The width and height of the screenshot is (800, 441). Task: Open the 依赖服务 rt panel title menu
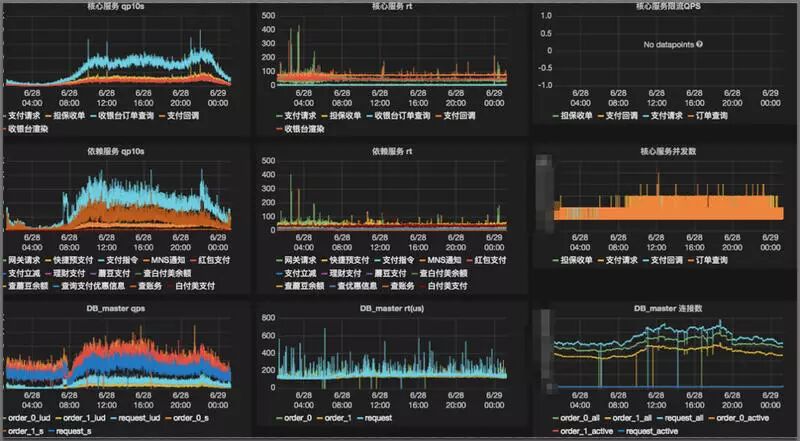point(392,152)
